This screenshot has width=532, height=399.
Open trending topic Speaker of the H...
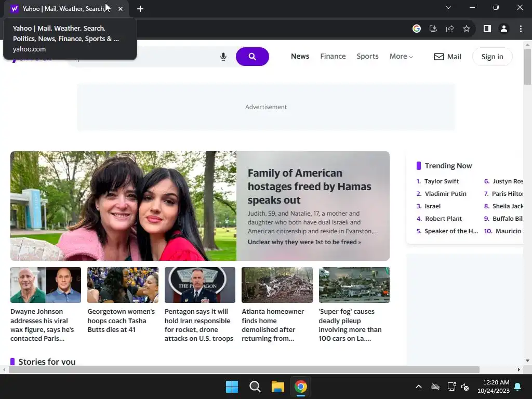pos(451,231)
